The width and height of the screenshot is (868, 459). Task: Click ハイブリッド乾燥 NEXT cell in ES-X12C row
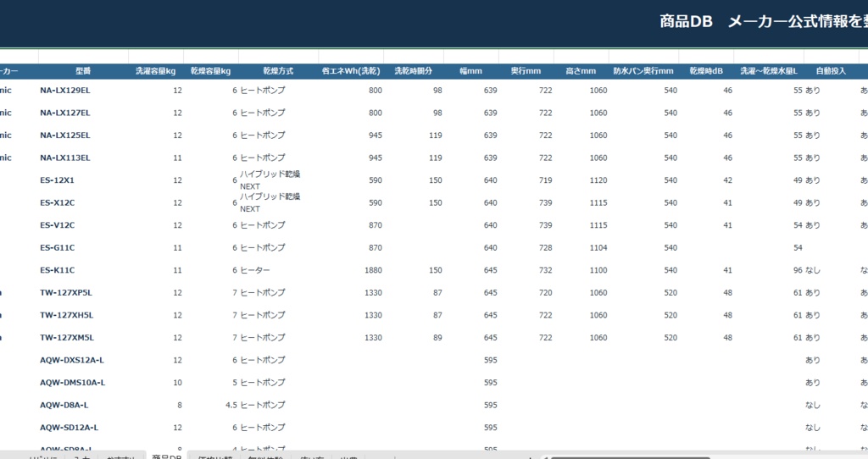270,202
